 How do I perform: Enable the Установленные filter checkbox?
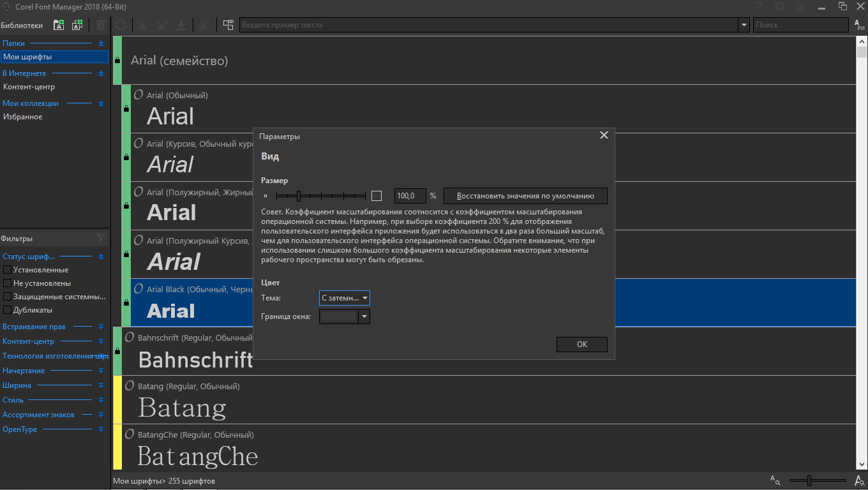click(8, 270)
